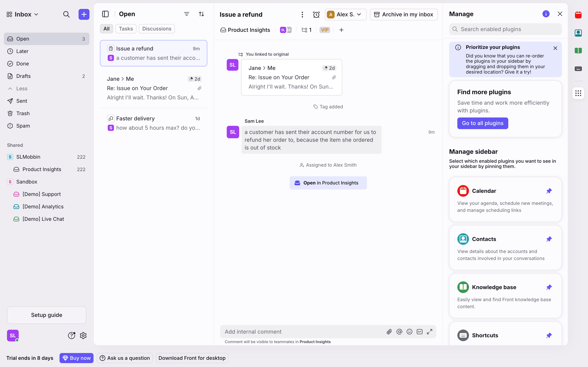Click the filter conversations icon
The image size is (588, 367).
(186, 14)
